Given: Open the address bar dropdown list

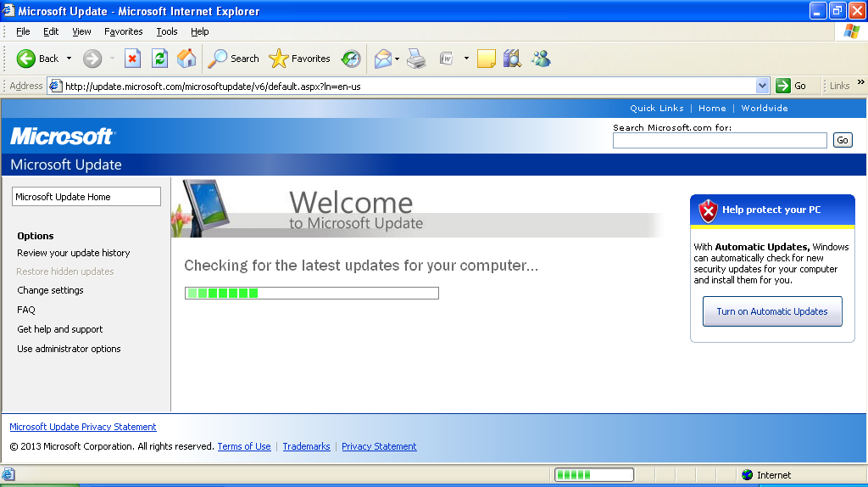Looking at the screenshot, I should [x=762, y=86].
